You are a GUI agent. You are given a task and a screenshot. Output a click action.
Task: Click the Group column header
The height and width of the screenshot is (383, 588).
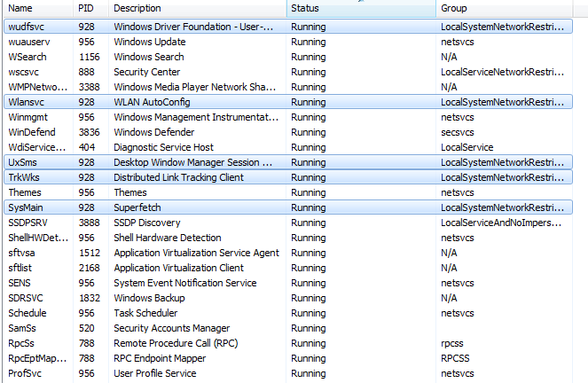(504, 8)
